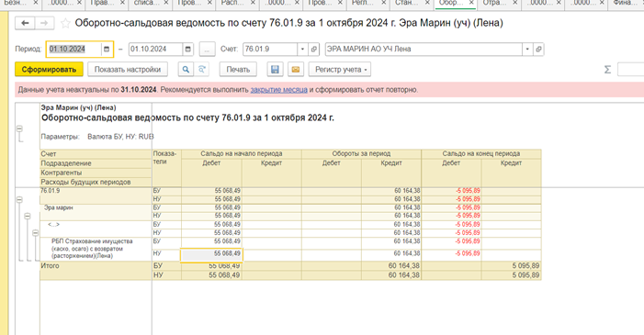This screenshot has height=335, width=644.
Task: Click the Печать button
Action: click(238, 70)
